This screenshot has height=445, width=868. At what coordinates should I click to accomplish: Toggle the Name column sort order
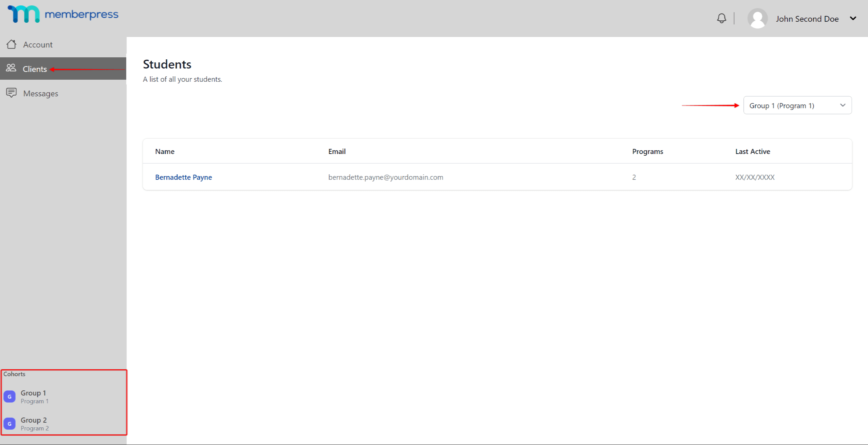pos(164,151)
